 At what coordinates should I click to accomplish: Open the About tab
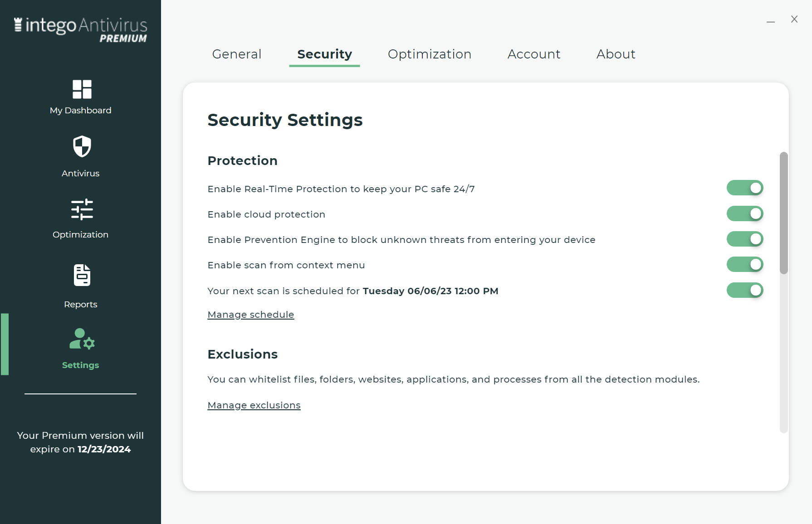coord(616,54)
